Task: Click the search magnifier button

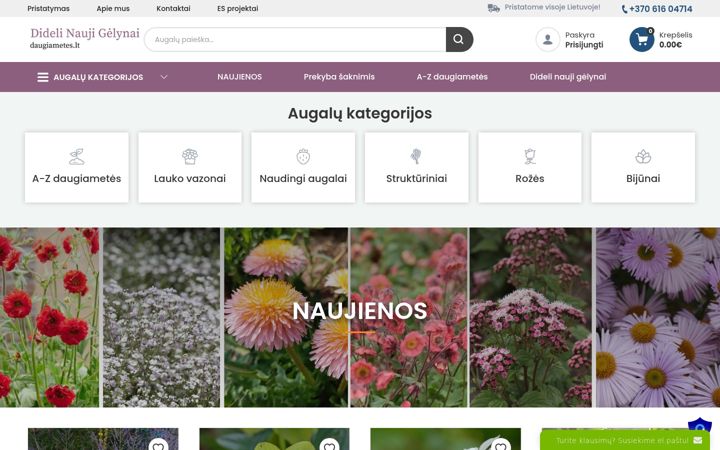Action: pos(459,39)
